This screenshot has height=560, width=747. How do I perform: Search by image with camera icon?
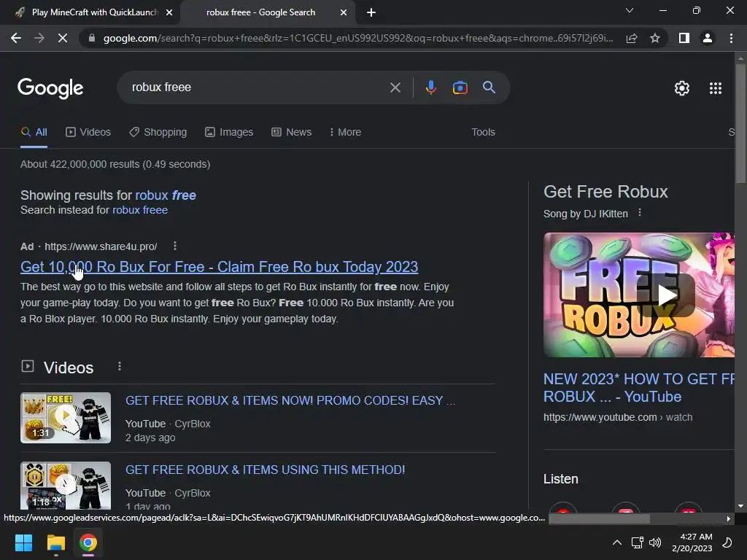pos(460,87)
